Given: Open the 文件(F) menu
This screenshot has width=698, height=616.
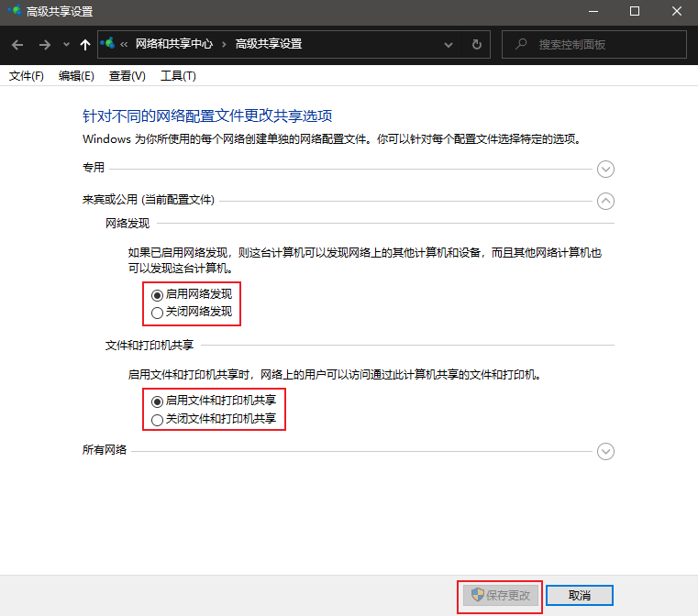Looking at the screenshot, I should 27,76.
